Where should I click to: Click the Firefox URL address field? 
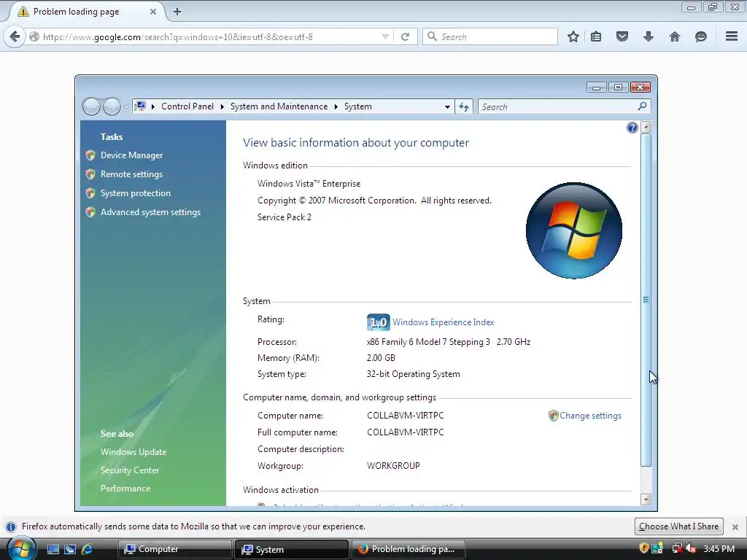pyautogui.click(x=209, y=36)
